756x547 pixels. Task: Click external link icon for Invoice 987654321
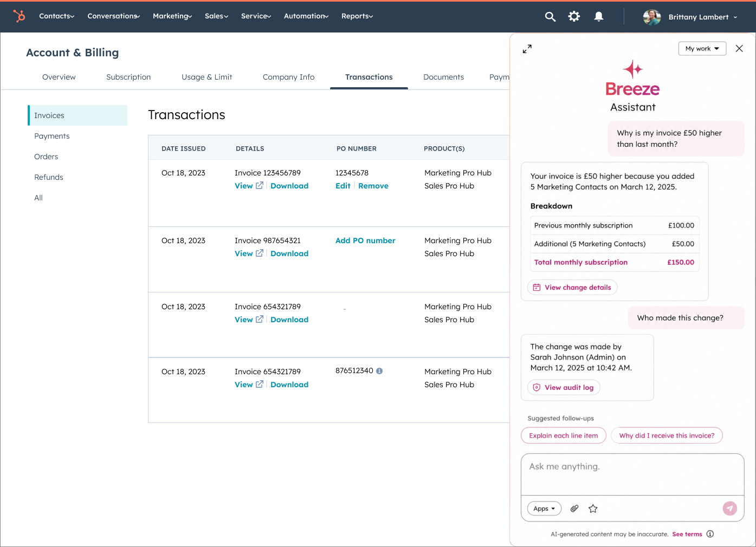260,253
